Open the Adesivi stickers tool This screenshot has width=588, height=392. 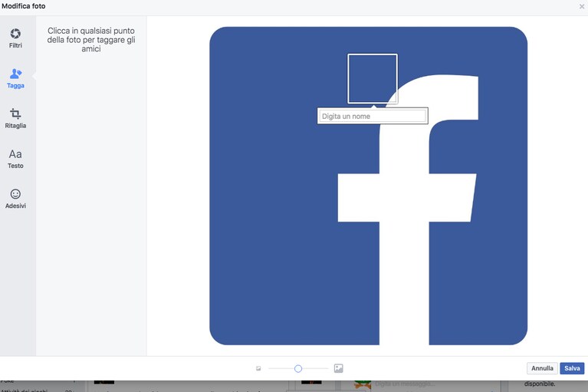click(x=15, y=199)
